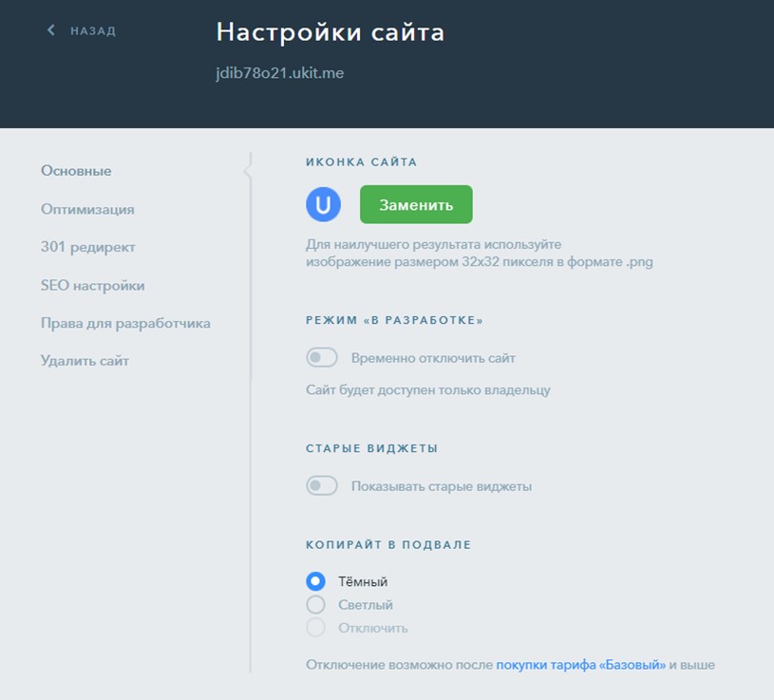The image size is (774, 700).
Task: Select the Тёмный copyright radio option
Action: point(315,581)
